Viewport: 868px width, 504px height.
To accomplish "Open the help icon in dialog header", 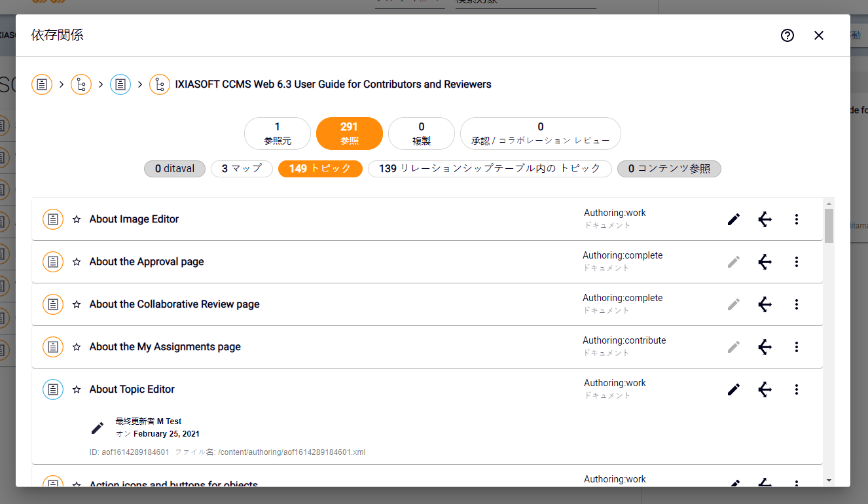I will tap(787, 35).
